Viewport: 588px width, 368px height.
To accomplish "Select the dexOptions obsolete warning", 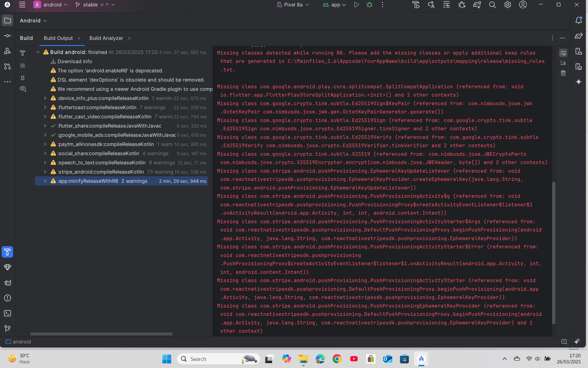I will pyautogui.click(x=122, y=80).
